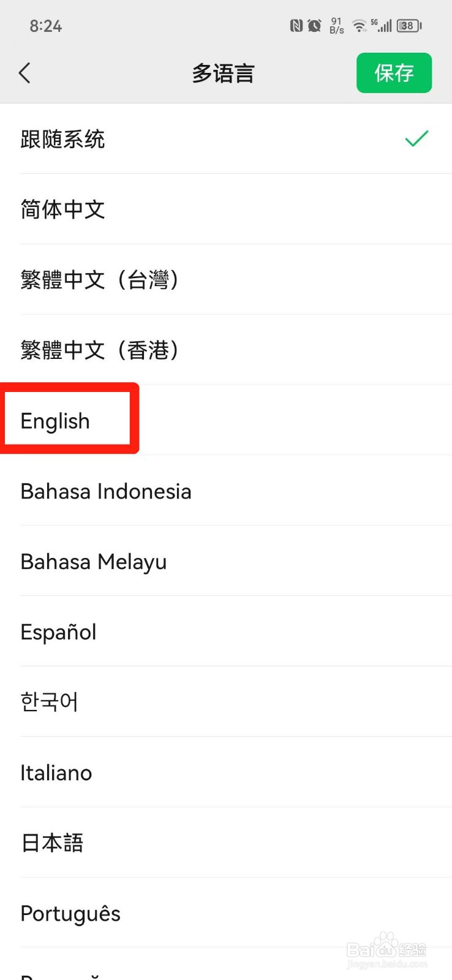The image size is (452, 980).
Task: Select 繁體中文（香港）option
Action: 226,350
